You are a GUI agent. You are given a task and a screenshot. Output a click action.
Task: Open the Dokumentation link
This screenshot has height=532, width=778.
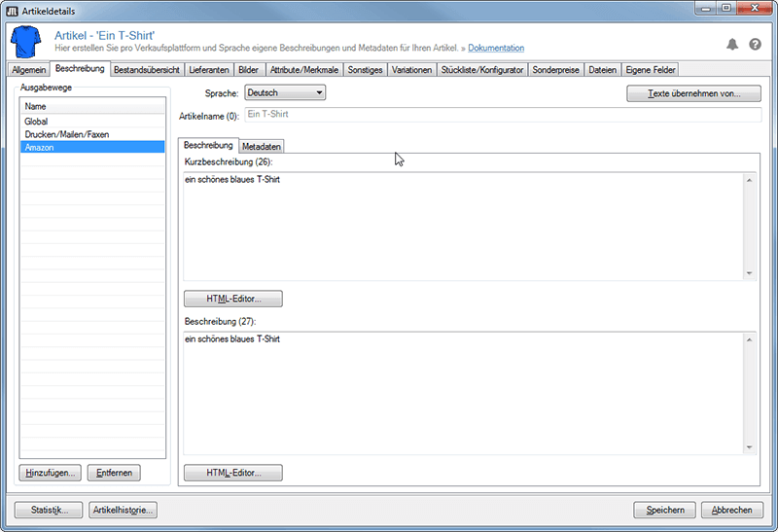(x=496, y=48)
